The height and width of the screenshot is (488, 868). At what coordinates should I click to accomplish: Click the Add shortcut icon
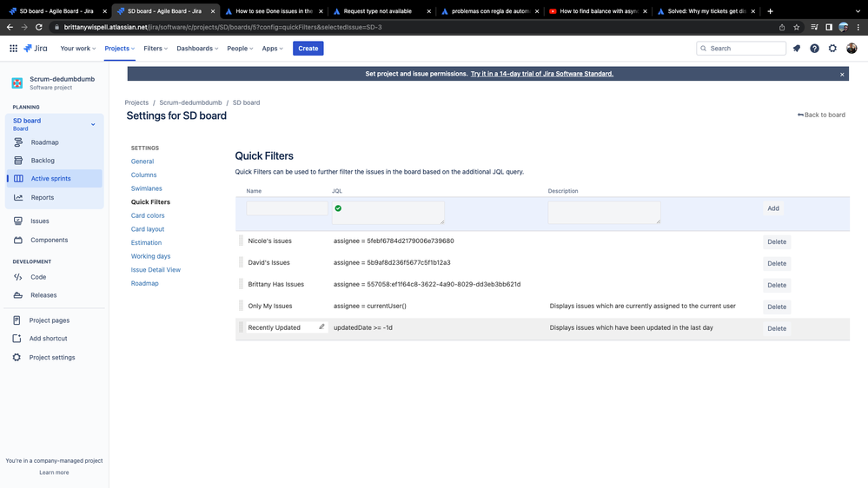coord(17,339)
